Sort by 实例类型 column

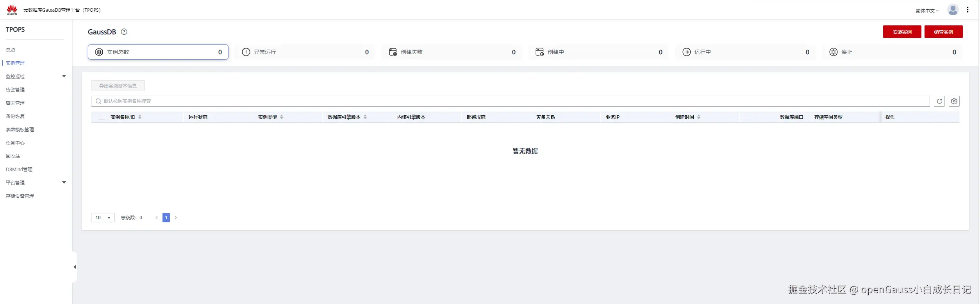point(282,117)
